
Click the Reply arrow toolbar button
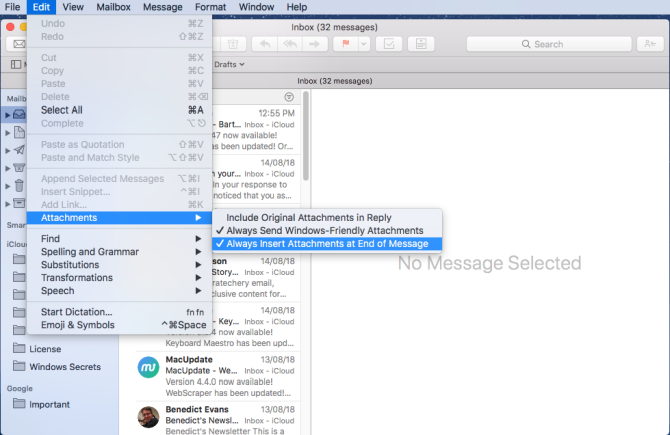tap(265, 44)
